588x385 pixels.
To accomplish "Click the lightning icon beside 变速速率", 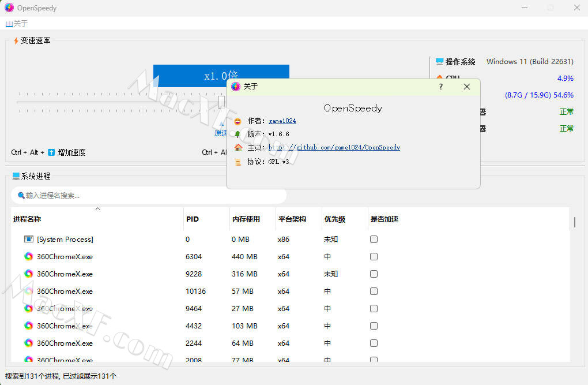I will (16, 40).
